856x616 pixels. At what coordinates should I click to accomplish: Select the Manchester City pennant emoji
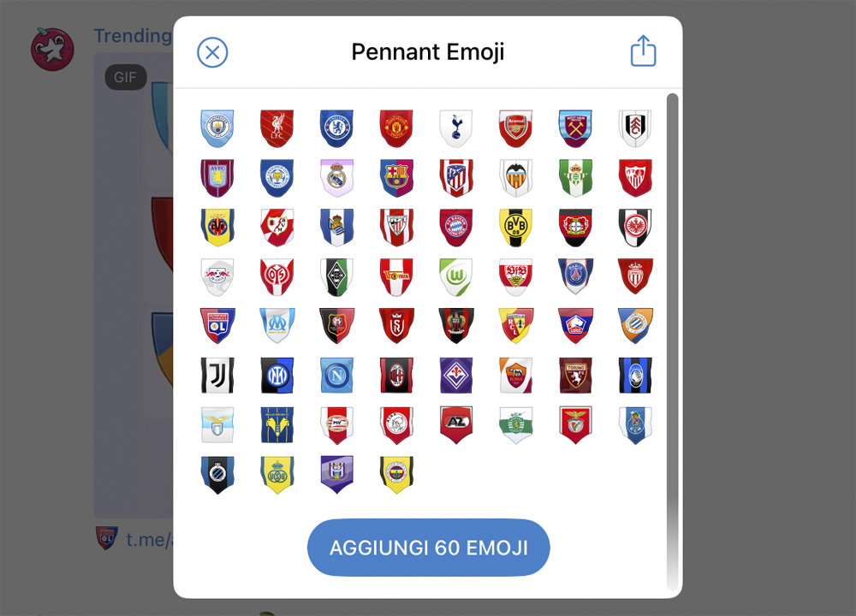coord(217,128)
